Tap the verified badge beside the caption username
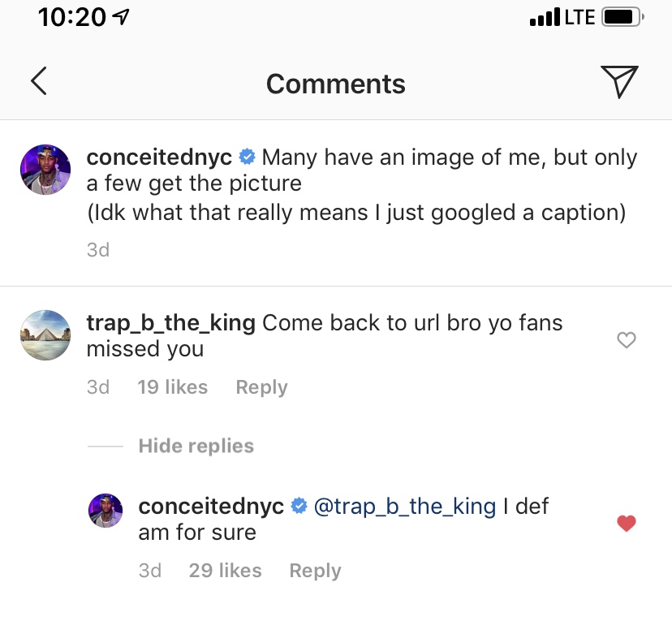Image resolution: width=672 pixels, height=621 pixels. 248,157
